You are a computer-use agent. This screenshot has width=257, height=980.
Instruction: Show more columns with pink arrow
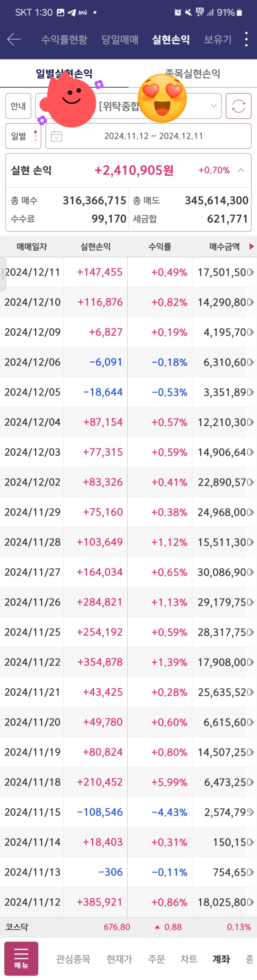[x=251, y=246]
